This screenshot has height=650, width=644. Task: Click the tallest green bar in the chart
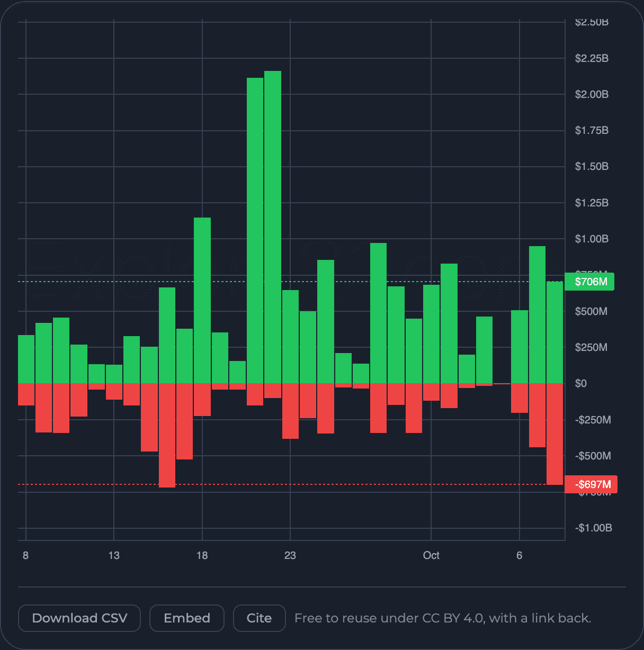click(x=273, y=227)
